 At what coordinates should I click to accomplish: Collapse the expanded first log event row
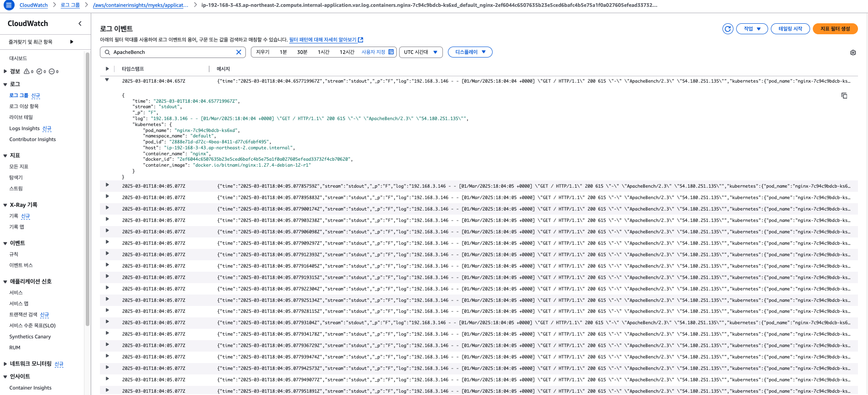click(x=107, y=80)
